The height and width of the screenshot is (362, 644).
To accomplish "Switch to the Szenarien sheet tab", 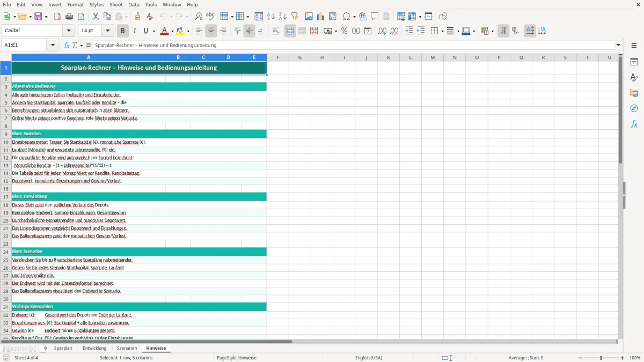I will click(127, 348).
